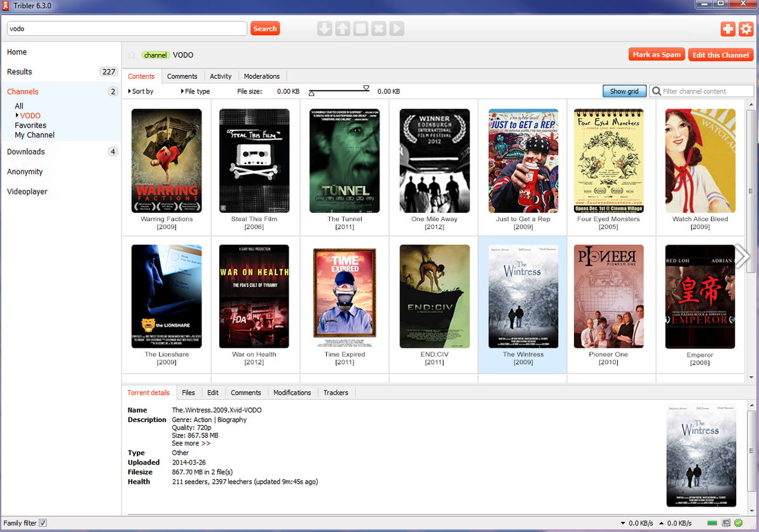Open the Moderations tab

pyautogui.click(x=262, y=76)
